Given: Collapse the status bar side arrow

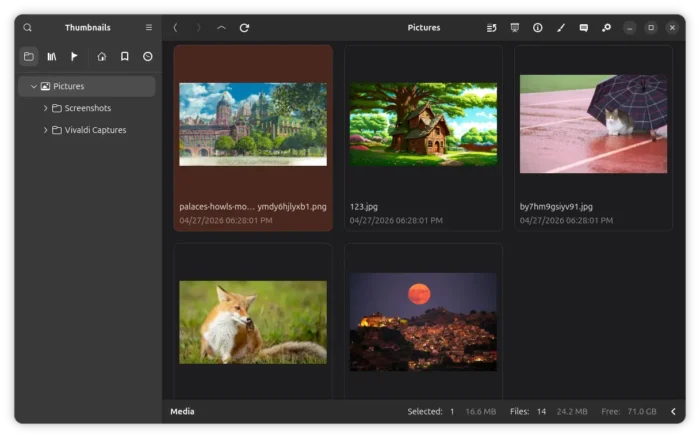Looking at the screenshot, I should (673, 411).
